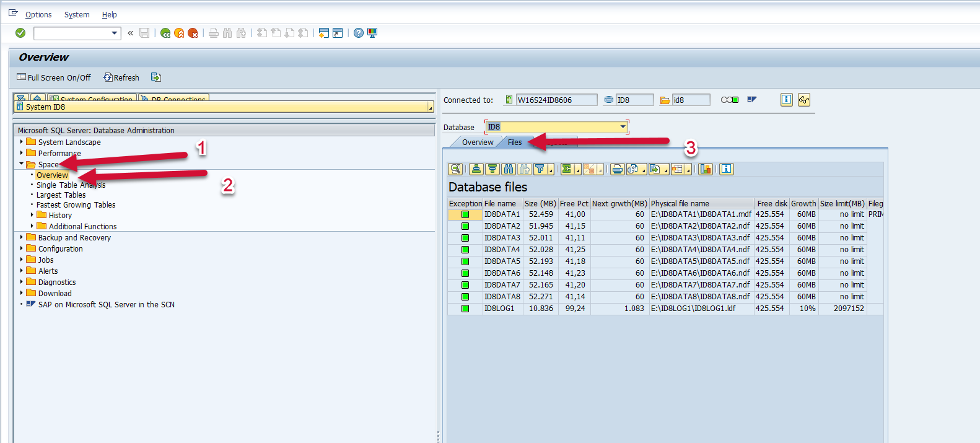Image resolution: width=980 pixels, height=443 pixels.
Task: Click the Refresh button
Action: (121, 77)
